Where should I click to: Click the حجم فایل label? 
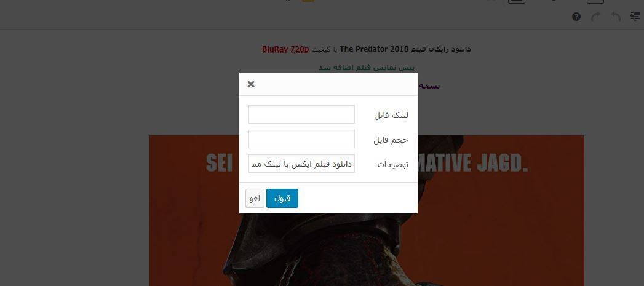[x=391, y=140]
